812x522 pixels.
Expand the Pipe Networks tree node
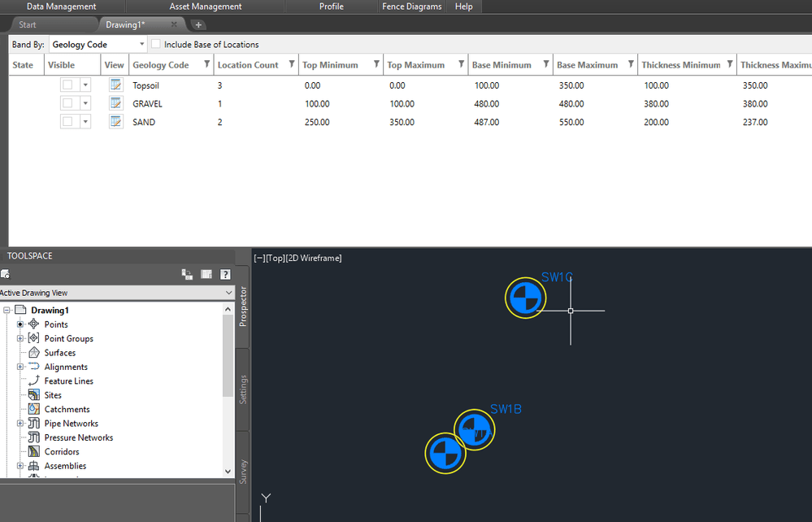(x=20, y=423)
